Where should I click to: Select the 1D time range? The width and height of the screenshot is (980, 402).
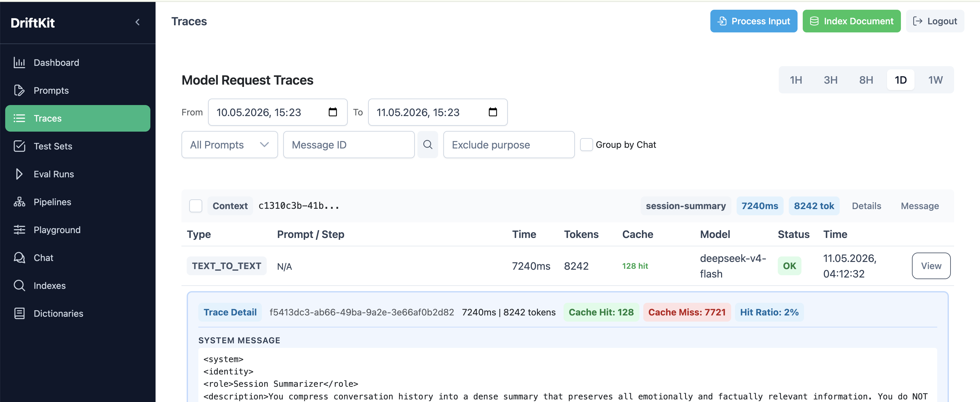pyautogui.click(x=901, y=80)
